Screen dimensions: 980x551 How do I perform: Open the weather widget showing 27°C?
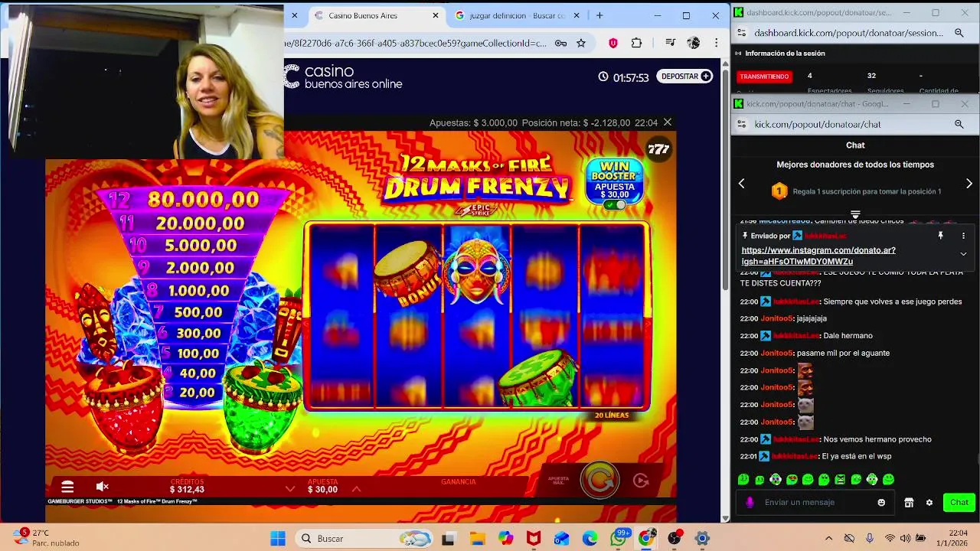click(x=46, y=538)
